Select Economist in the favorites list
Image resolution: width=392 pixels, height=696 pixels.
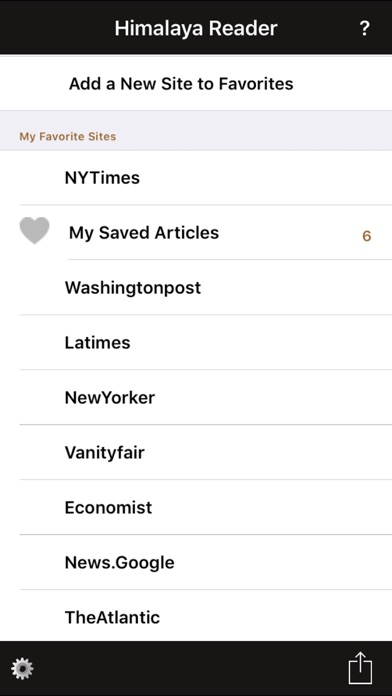(x=196, y=507)
